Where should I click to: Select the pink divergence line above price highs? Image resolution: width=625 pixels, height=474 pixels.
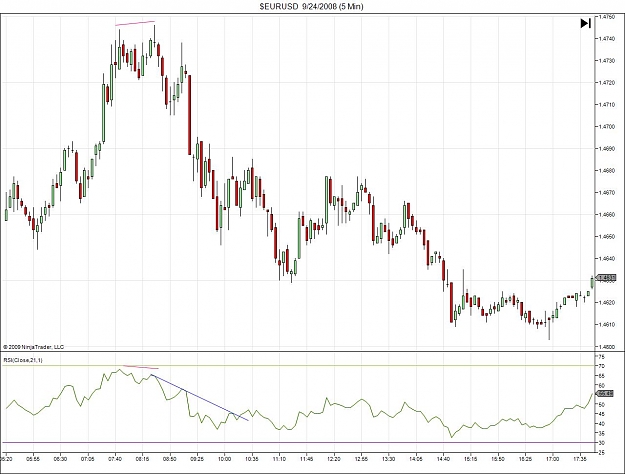tap(135, 23)
